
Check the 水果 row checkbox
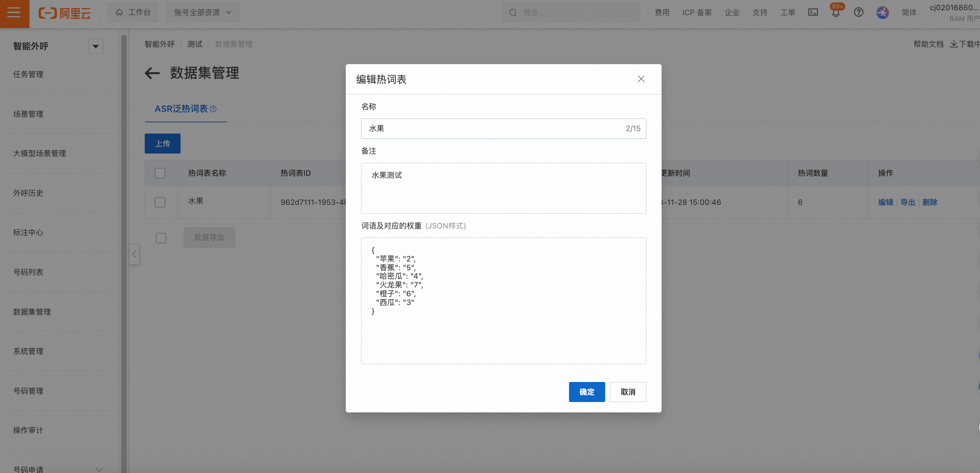coord(160,202)
